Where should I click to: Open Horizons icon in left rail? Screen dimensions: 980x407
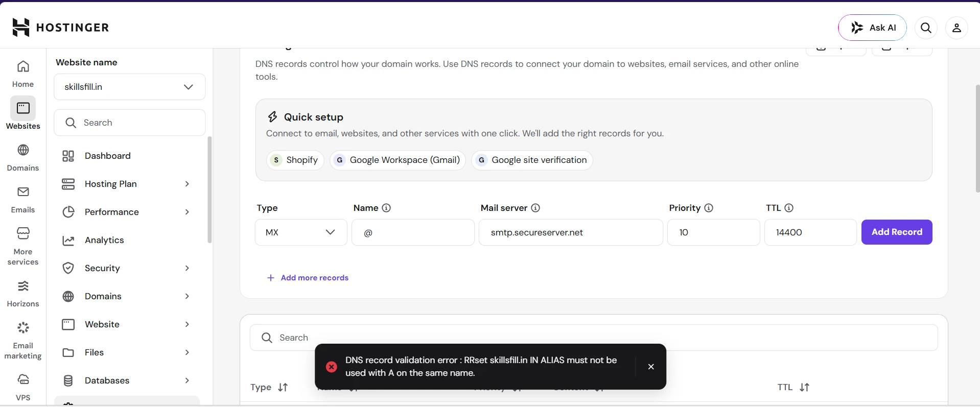(23, 286)
